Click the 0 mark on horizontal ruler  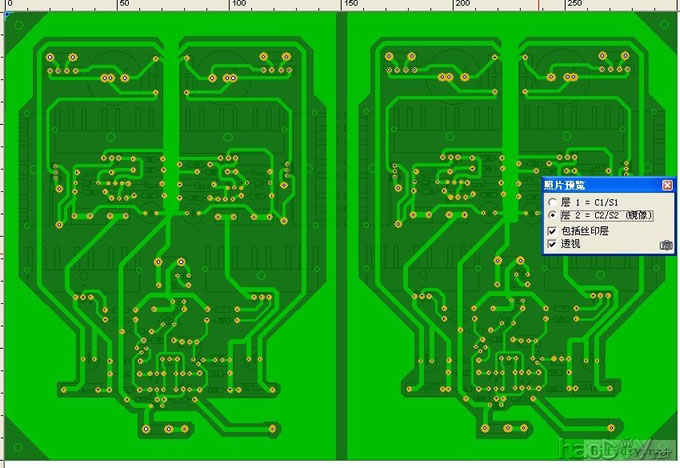point(11,5)
